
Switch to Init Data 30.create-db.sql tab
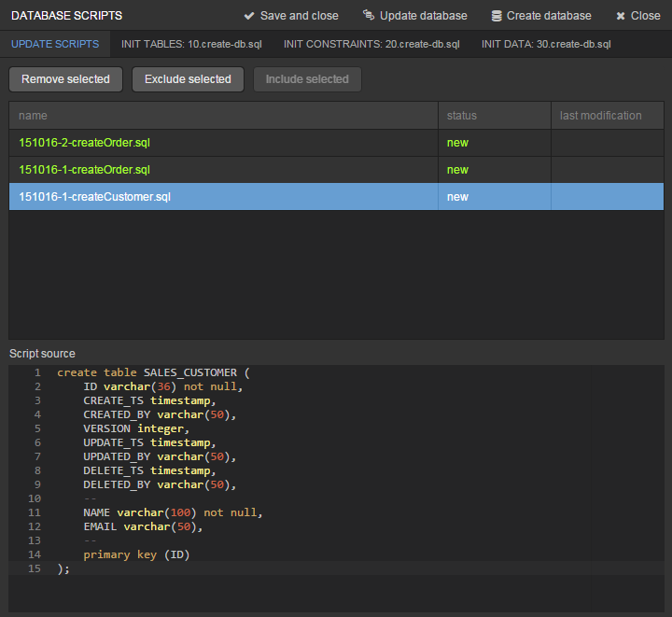pos(546,45)
